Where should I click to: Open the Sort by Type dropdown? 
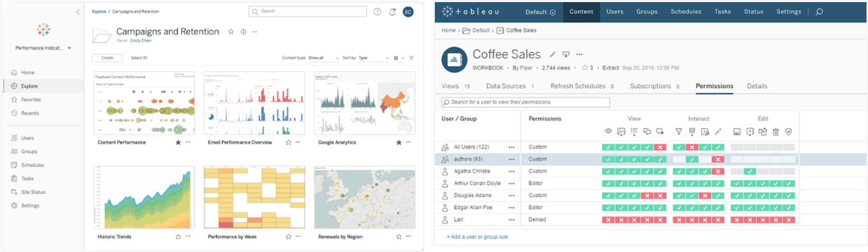click(374, 58)
